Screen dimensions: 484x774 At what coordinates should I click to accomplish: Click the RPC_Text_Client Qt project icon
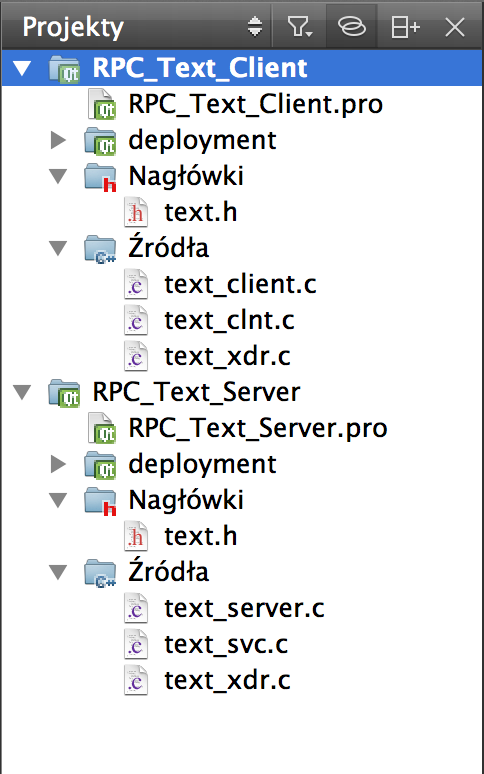(65, 69)
